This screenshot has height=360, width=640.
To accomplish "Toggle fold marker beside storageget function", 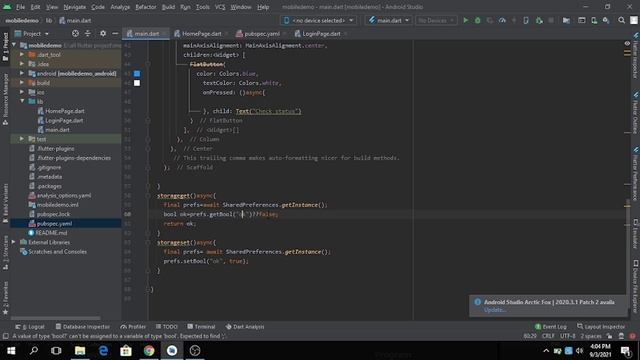I will click(x=148, y=196).
